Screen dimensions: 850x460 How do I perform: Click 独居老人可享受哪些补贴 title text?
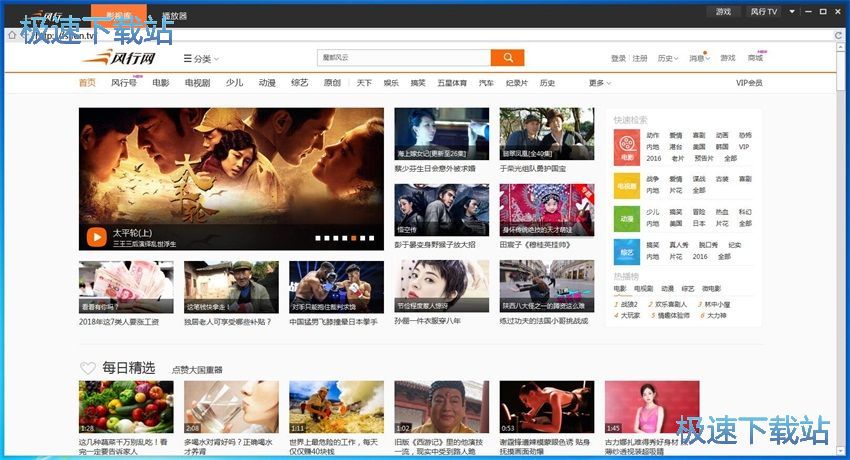228,322
